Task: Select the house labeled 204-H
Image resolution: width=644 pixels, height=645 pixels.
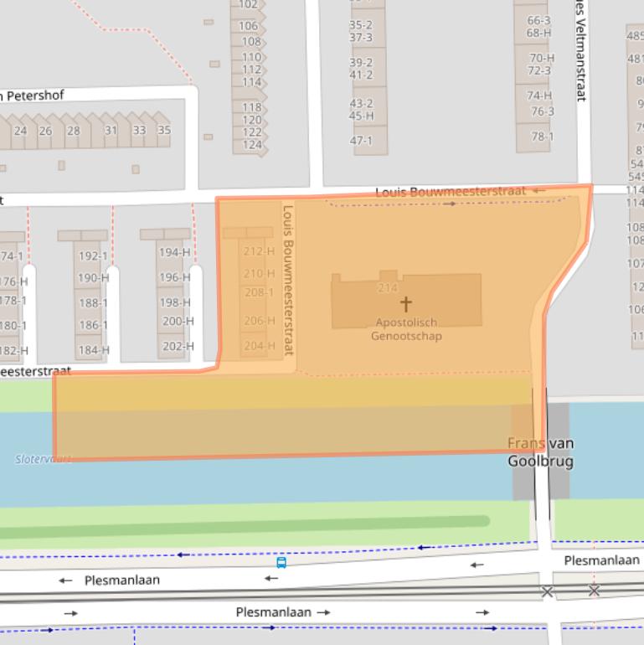Action: coord(259,346)
